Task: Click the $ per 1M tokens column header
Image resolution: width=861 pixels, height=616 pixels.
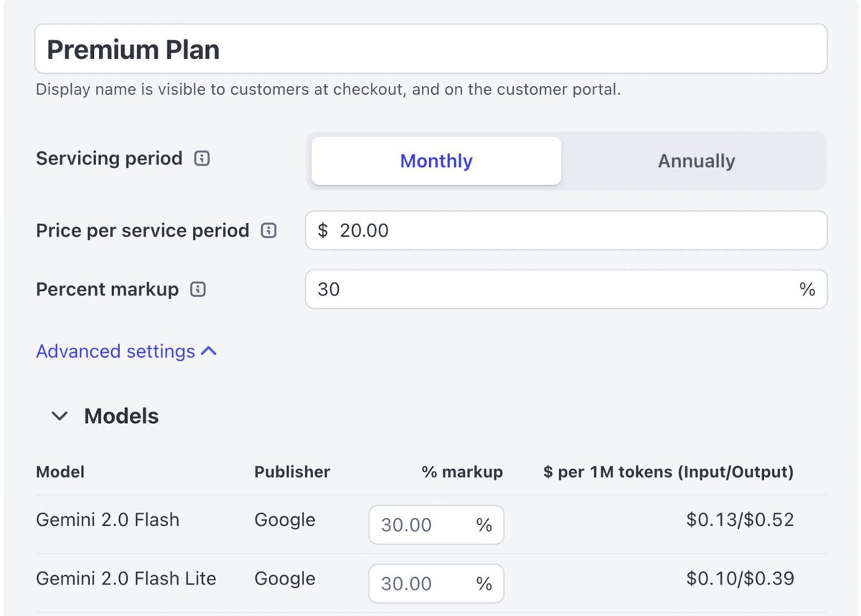Action: (668, 472)
